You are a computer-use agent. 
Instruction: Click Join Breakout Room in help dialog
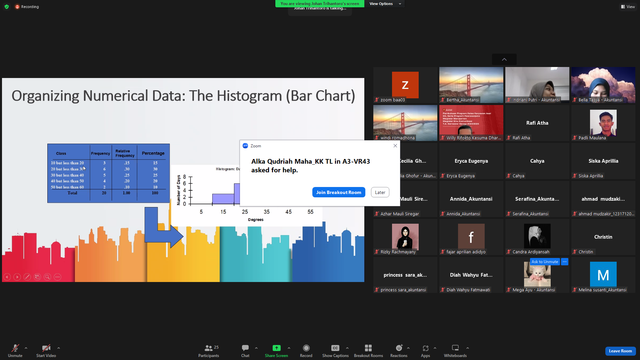click(x=338, y=192)
